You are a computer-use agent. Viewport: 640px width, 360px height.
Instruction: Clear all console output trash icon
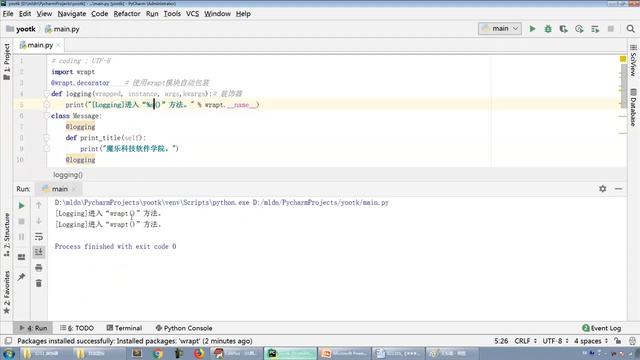39,283
